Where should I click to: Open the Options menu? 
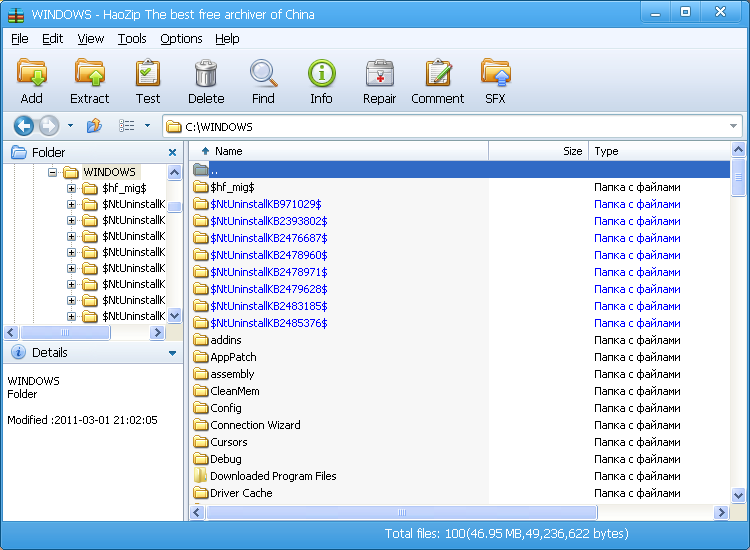coord(181,39)
